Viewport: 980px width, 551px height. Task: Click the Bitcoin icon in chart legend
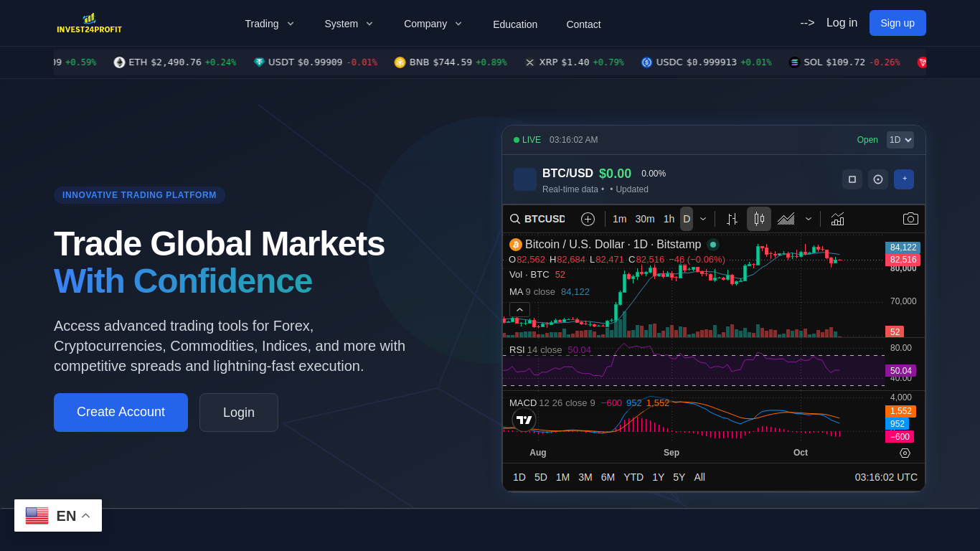(516, 245)
